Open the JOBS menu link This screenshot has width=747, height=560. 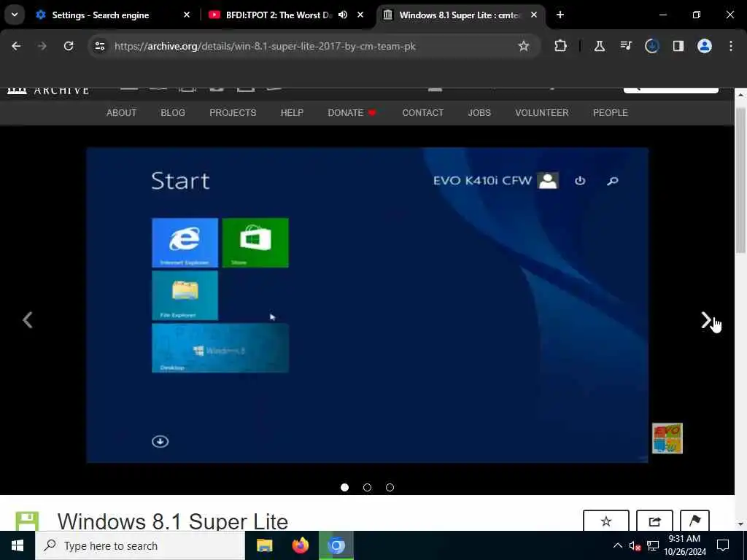tap(479, 113)
